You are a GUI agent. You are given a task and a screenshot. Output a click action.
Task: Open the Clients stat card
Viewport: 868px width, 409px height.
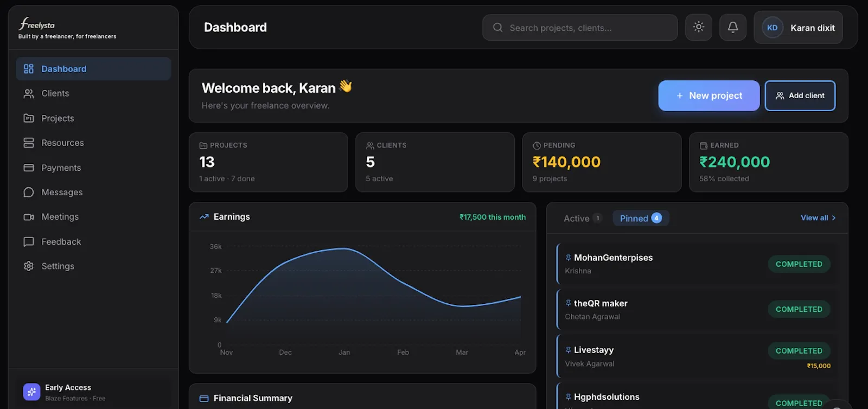(435, 162)
